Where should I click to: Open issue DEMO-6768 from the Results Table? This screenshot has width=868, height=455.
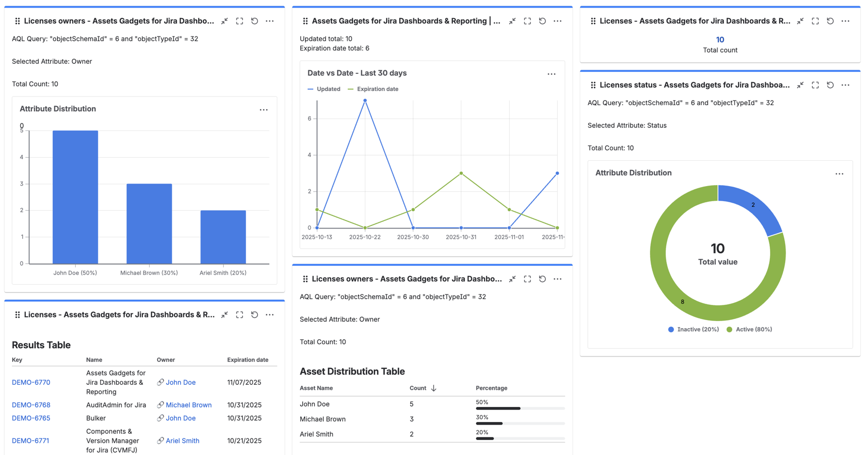point(31,405)
